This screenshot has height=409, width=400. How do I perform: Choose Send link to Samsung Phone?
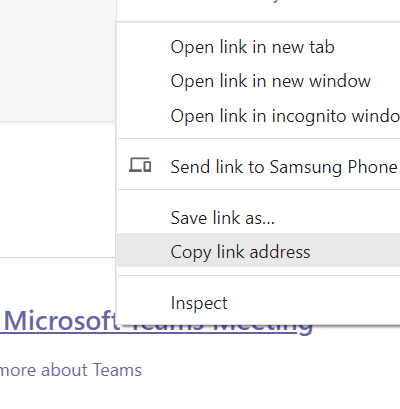259,166
